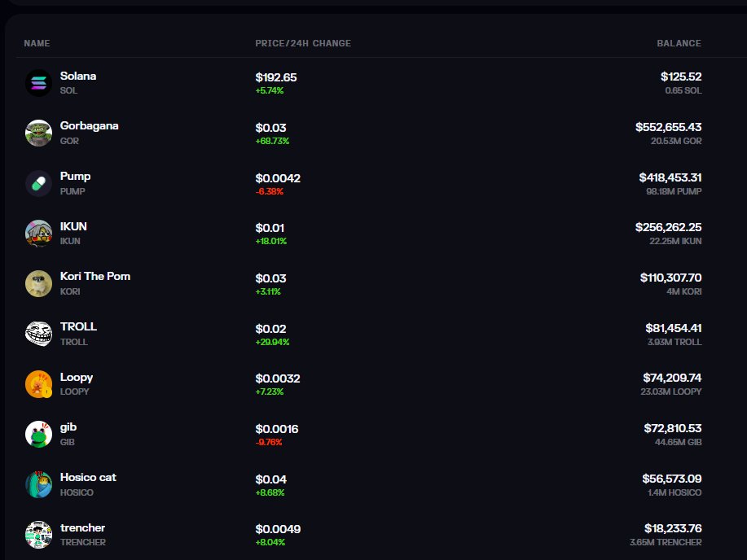This screenshot has width=747, height=560.
Task: Click the GOR ticker label
Action: tap(69, 141)
